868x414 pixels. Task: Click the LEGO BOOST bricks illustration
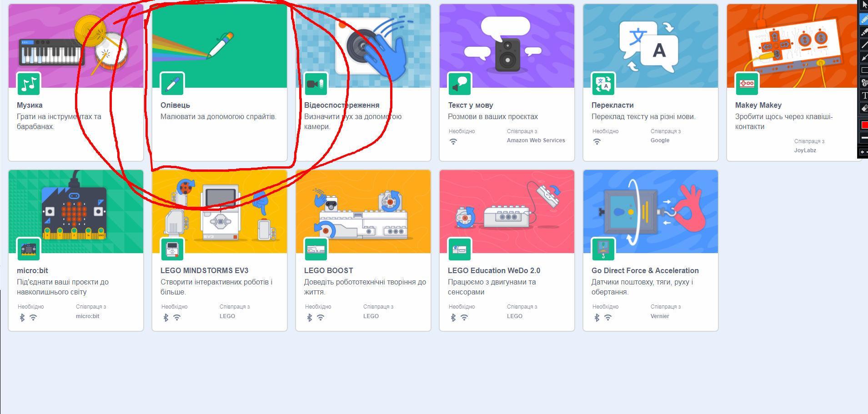click(363, 211)
